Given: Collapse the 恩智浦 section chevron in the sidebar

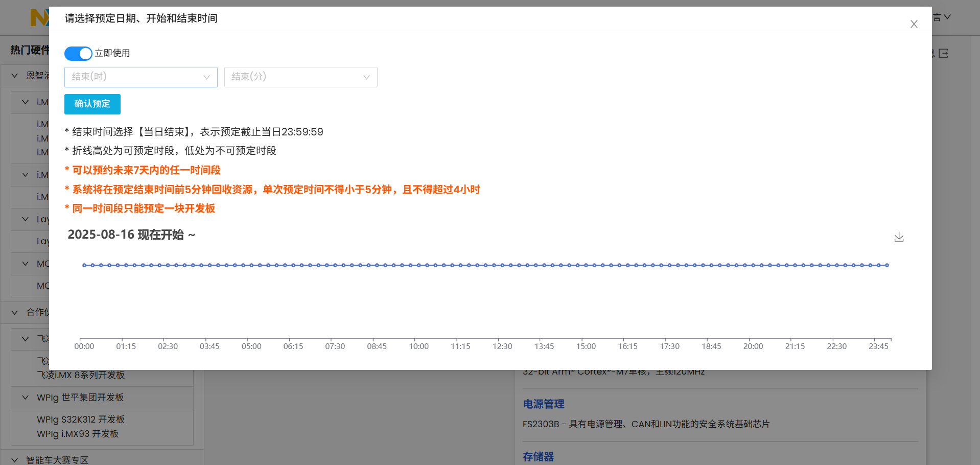Looking at the screenshot, I should [x=14, y=76].
